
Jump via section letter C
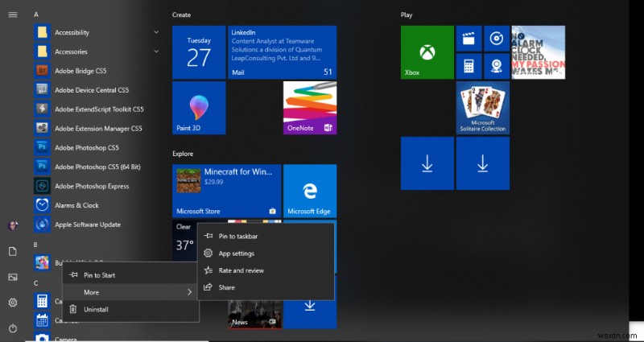[x=35, y=283]
